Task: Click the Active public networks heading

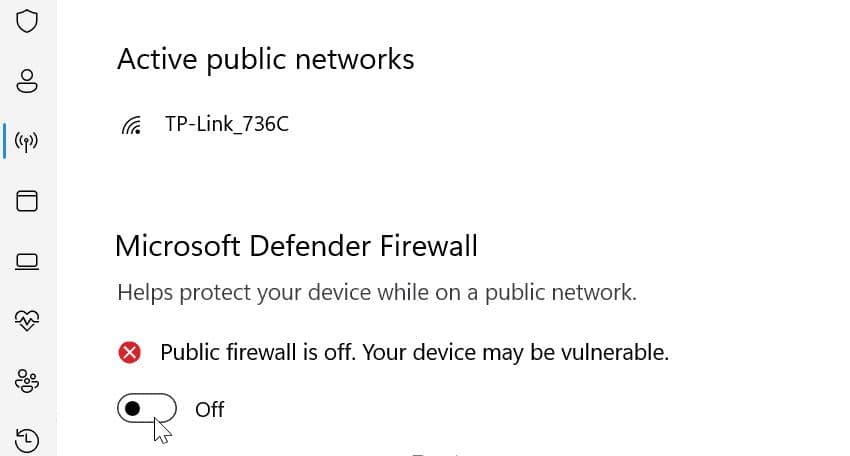Action: tap(265, 60)
